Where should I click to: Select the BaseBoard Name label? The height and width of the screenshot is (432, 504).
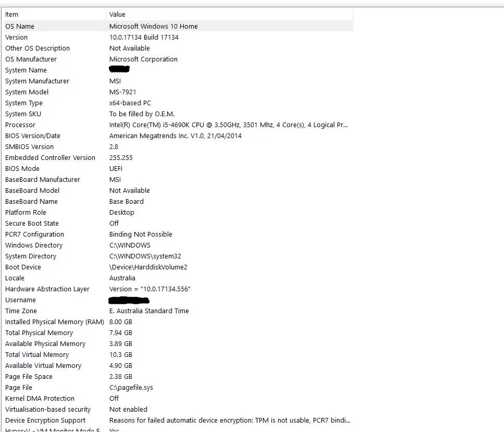31,201
